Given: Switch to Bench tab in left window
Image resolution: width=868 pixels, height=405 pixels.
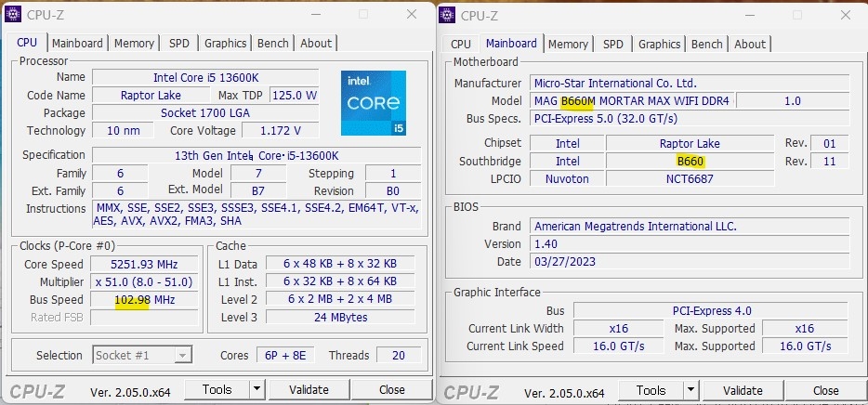Looking at the screenshot, I should tap(273, 43).
